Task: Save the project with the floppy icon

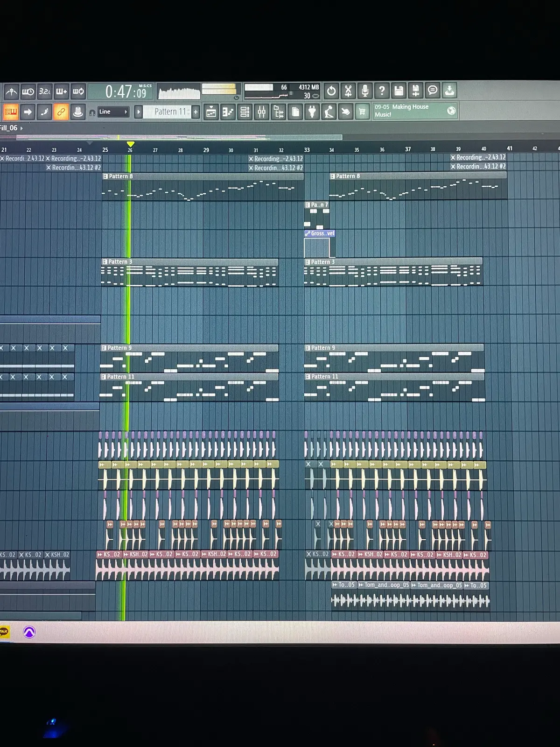Action: (399, 91)
